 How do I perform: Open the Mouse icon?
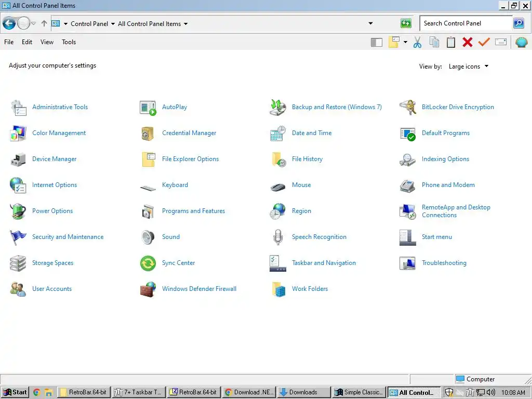(278, 187)
